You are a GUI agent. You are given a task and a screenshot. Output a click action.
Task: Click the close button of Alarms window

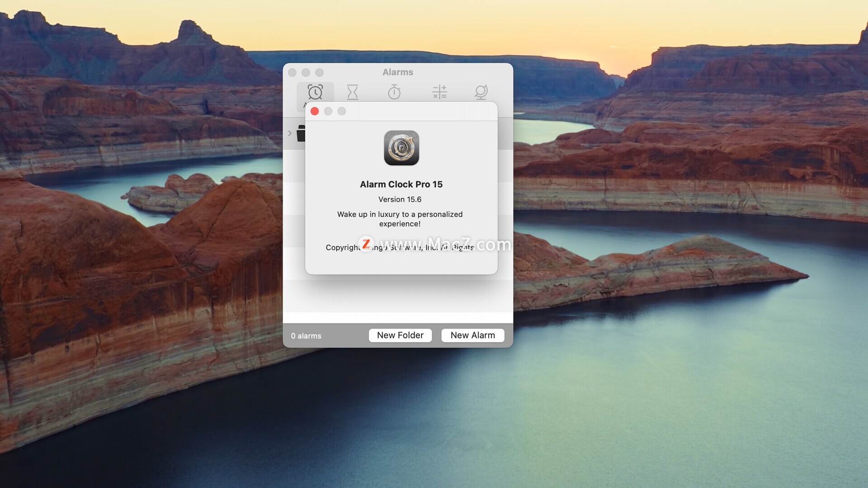(292, 72)
